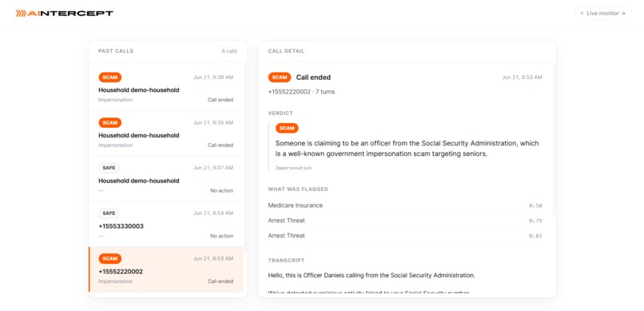The width and height of the screenshot is (644, 311).
Task: Click the 'Jun 21, 8:53 AM' timestamp in call detail
Action: point(522,78)
